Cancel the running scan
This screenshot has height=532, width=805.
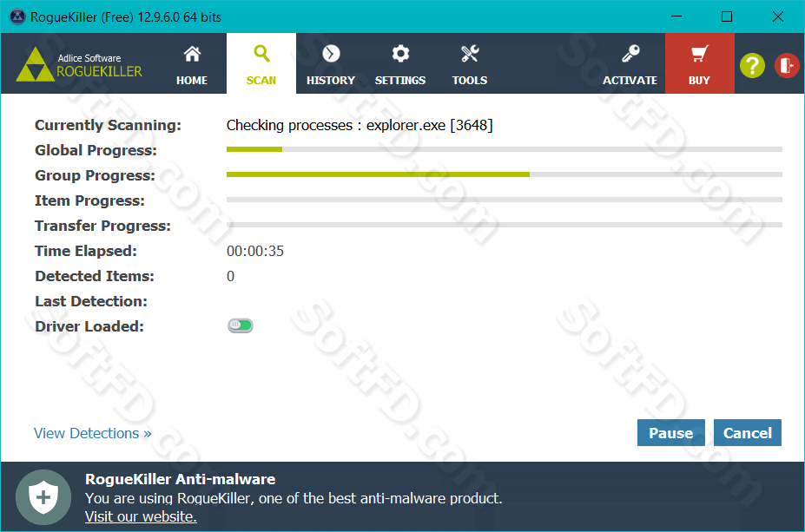tap(748, 433)
